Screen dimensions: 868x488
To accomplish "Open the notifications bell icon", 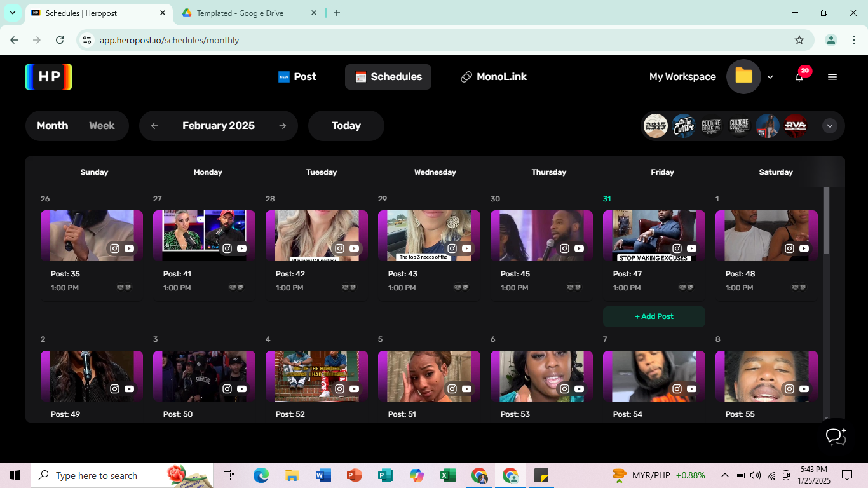I will click(799, 77).
